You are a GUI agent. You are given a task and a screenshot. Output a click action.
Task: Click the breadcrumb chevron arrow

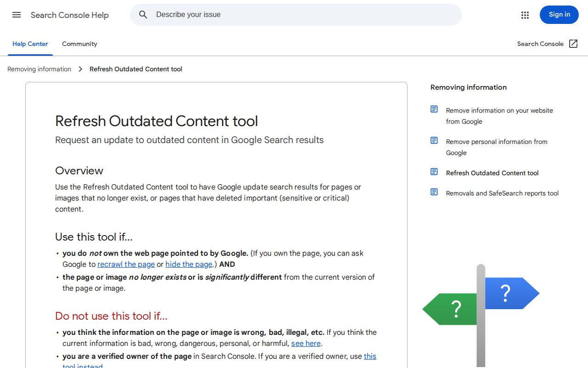click(80, 69)
